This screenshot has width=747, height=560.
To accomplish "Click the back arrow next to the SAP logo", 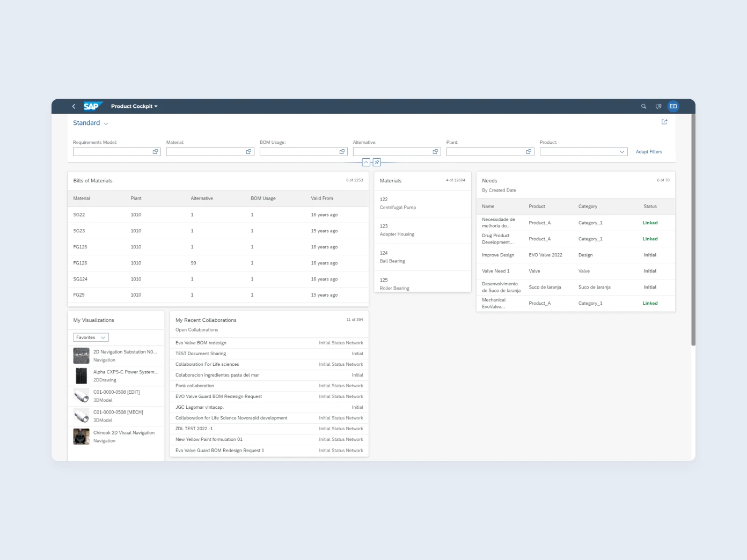I will pos(74,106).
